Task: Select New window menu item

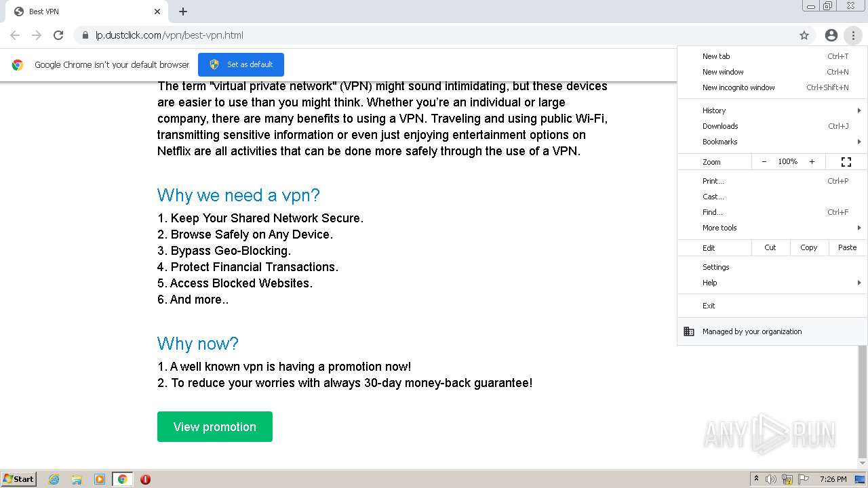Action: pos(772,72)
